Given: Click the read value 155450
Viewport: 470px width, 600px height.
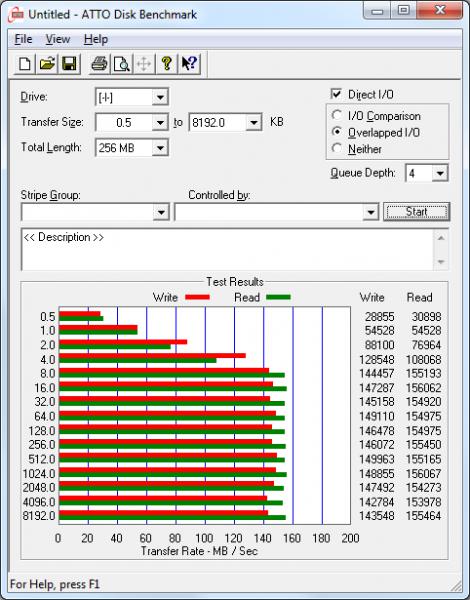Looking at the screenshot, I should (424, 445).
